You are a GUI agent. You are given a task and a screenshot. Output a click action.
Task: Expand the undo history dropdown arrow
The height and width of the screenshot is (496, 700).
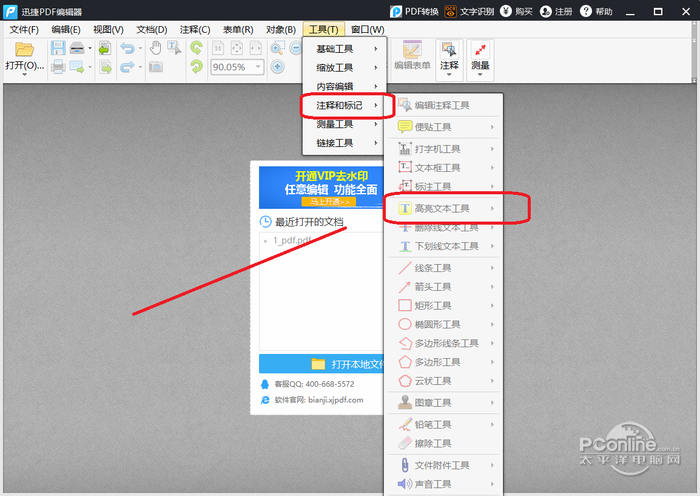click(x=140, y=48)
